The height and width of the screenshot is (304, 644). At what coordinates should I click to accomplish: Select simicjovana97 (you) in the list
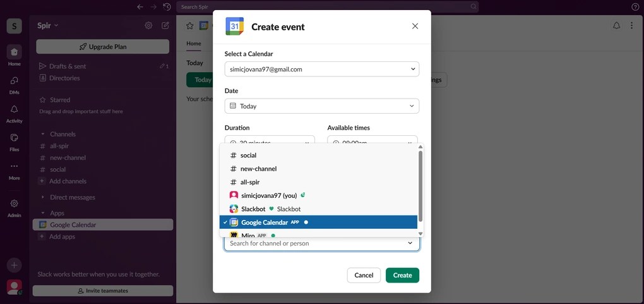[318, 195]
